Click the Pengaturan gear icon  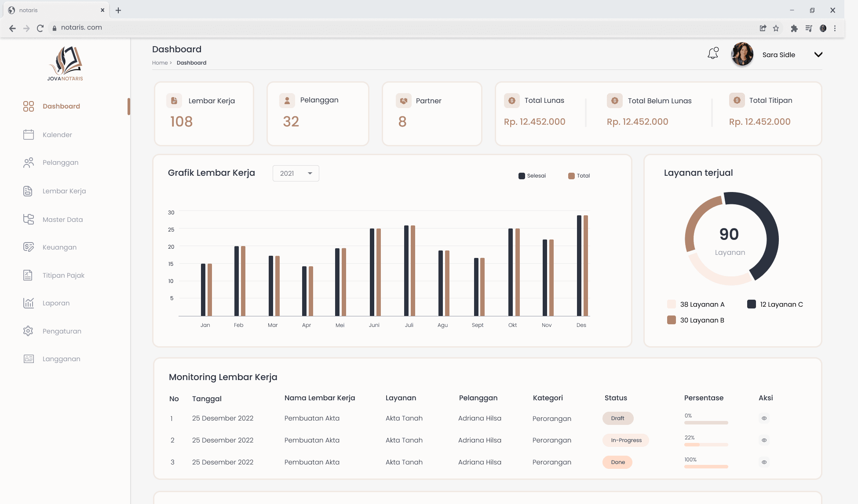(x=28, y=331)
